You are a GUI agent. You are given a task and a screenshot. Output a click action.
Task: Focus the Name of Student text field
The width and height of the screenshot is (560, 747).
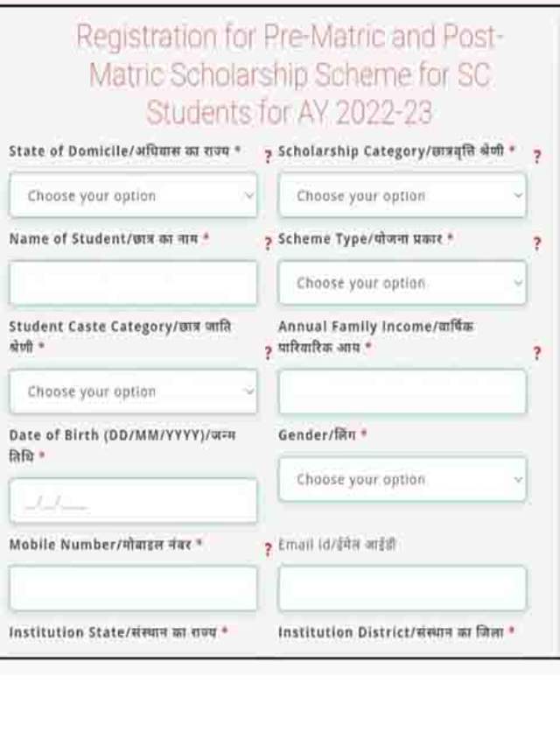[134, 283]
